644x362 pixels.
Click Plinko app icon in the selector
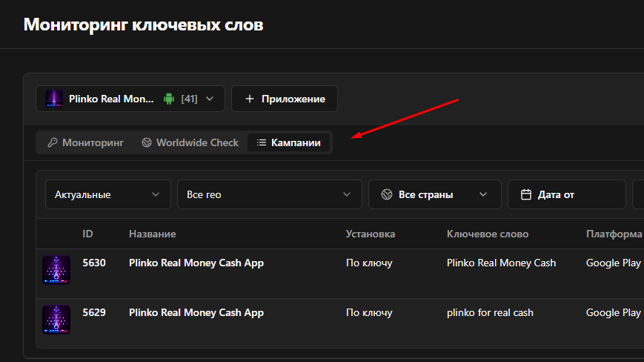[54, 99]
